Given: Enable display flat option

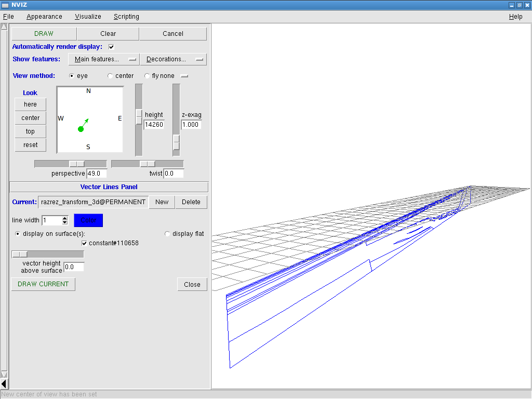Looking at the screenshot, I should pos(167,234).
